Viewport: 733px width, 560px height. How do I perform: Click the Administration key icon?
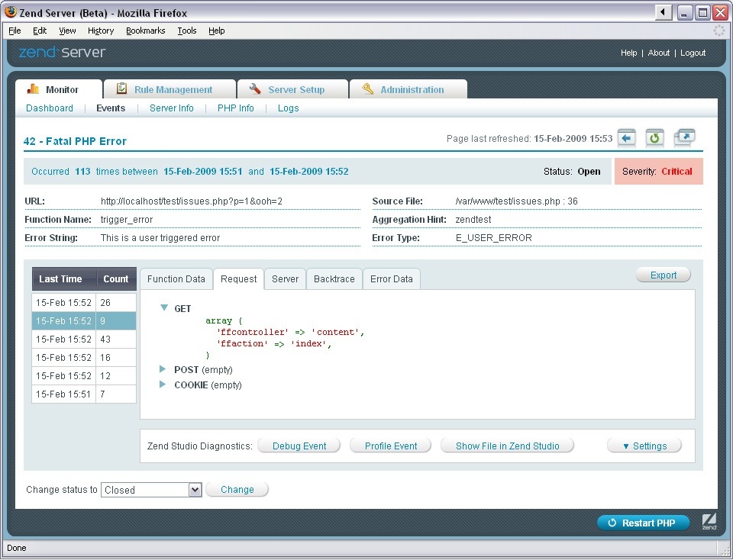coord(368,89)
